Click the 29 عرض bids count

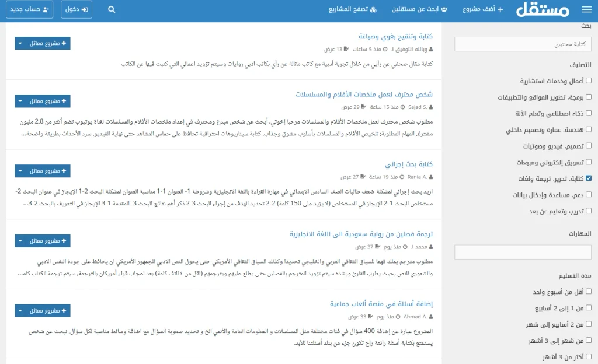coord(350,107)
